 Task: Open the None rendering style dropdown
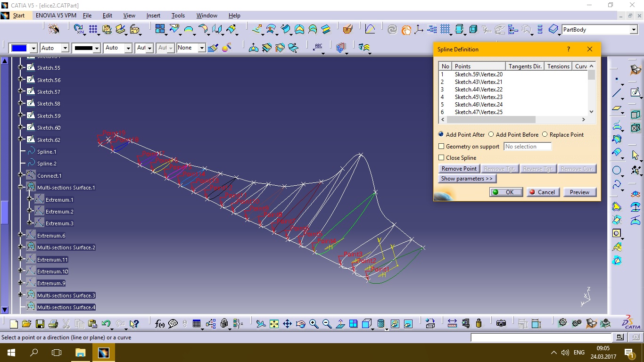point(202,48)
